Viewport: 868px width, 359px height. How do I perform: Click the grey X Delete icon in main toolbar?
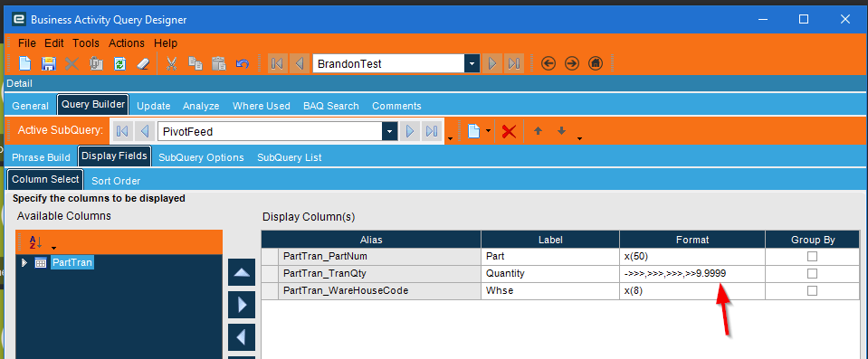coord(72,63)
